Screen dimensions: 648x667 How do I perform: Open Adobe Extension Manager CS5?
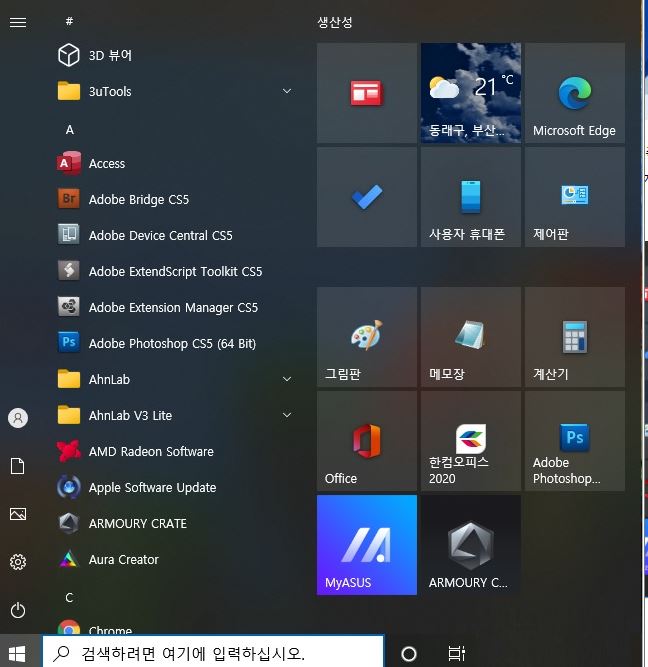tap(174, 308)
